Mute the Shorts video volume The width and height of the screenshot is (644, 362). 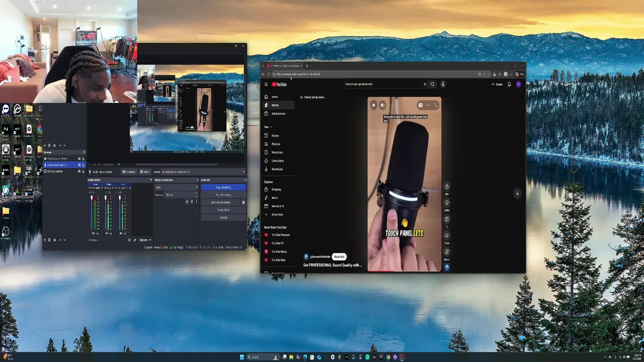[x=382, y=105]
